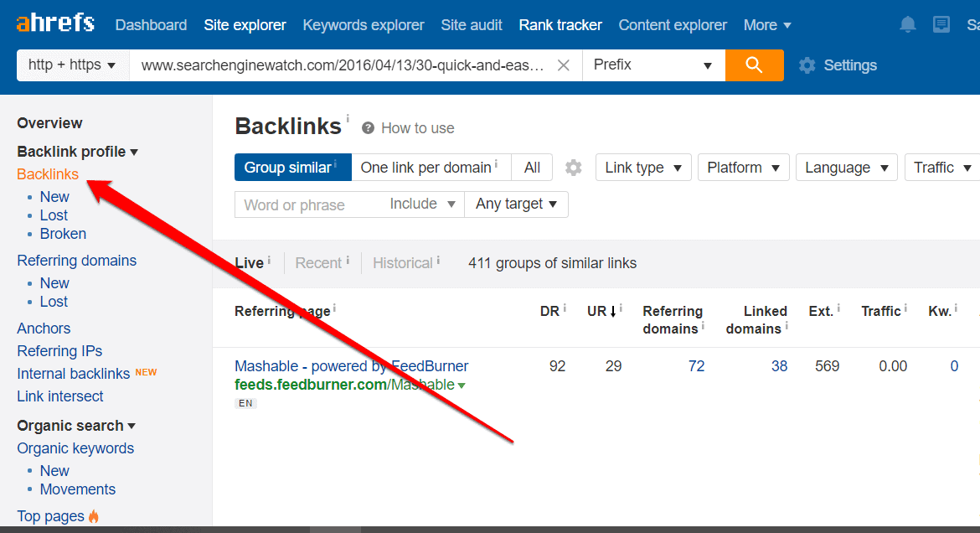Open the Language filter dropdown
Image resolution: width=980 pixels, height=533 pixels.
coord(846,168)
